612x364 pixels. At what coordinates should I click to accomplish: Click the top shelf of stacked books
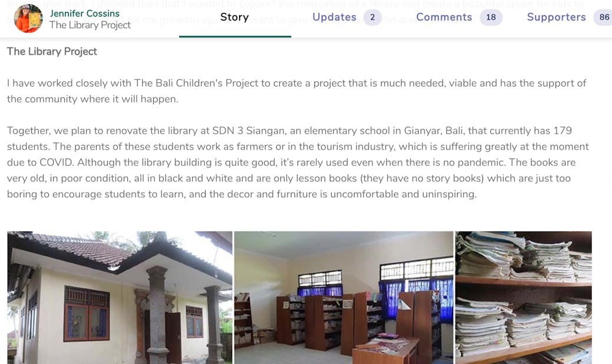pos(524,256)
